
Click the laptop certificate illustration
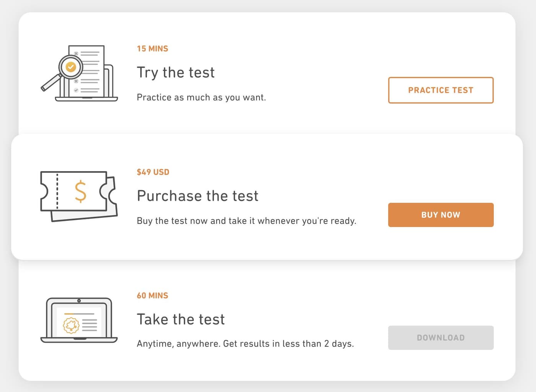point(79,320)
